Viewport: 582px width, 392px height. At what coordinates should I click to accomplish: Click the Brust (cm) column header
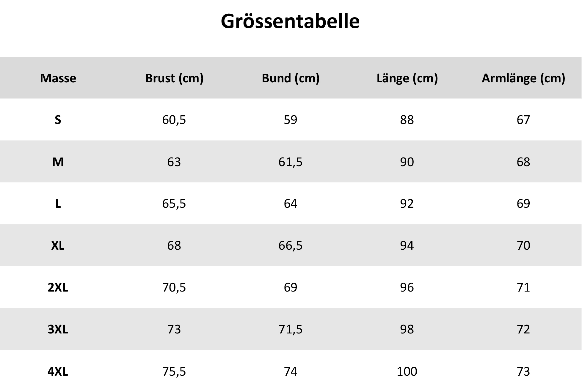[x=174, y=78]
